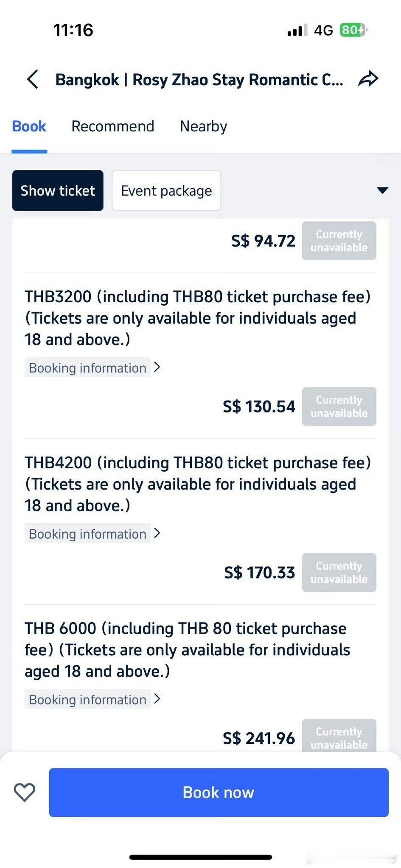The width and height of the screenshot is (401, 868).
Task: Tap the S$ 241.96 price text
Action: (x=259, y=738)
